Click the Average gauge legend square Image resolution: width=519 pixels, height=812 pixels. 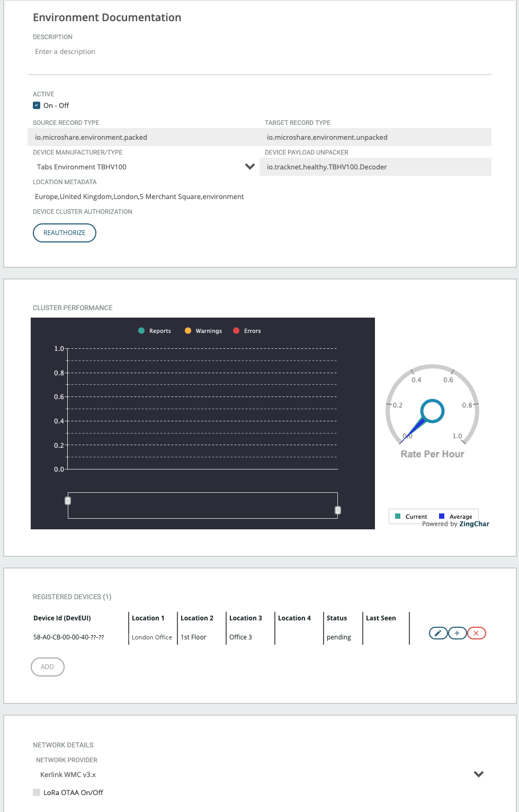[442, 516]
